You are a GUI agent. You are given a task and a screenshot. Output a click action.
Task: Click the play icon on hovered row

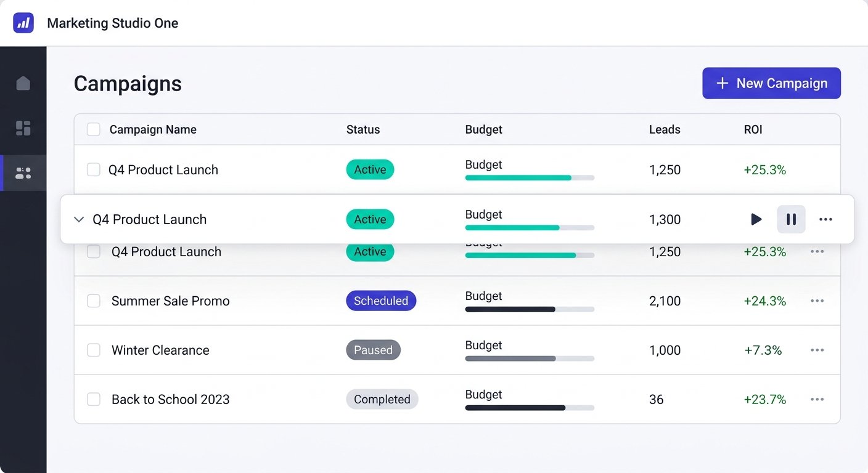(756, 219)
